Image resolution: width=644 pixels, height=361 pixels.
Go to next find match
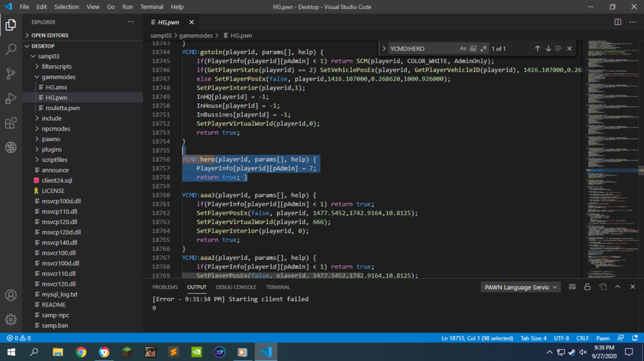548,48
